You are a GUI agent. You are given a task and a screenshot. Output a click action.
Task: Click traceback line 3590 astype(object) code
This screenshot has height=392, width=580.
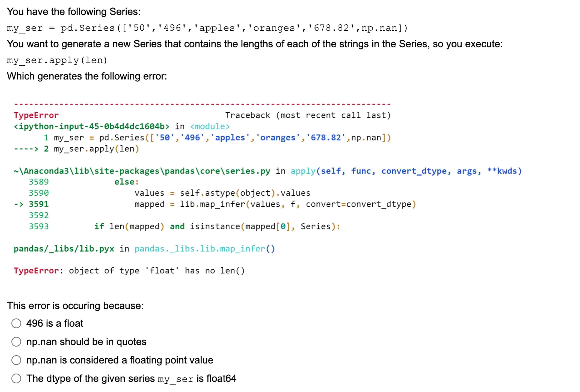[x=222, y=193]
